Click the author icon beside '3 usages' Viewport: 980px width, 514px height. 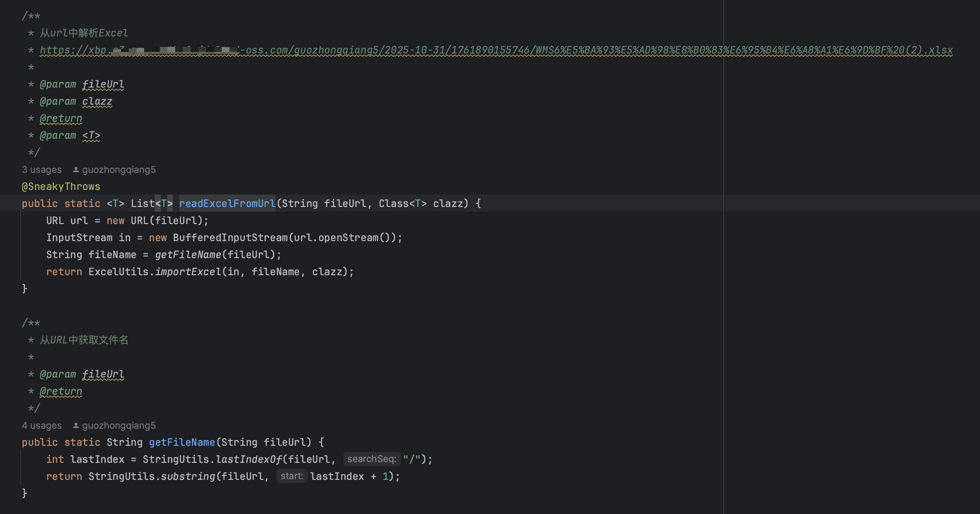[x=76, y=170]
